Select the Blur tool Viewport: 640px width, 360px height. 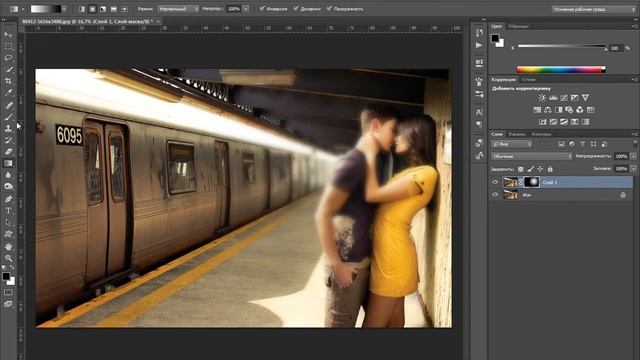coord(8,175)
